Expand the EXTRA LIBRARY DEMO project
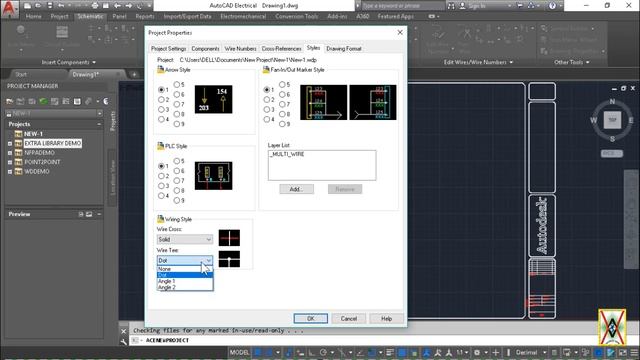Viewport: 640px width, 360px height. [x=10, y=144]
